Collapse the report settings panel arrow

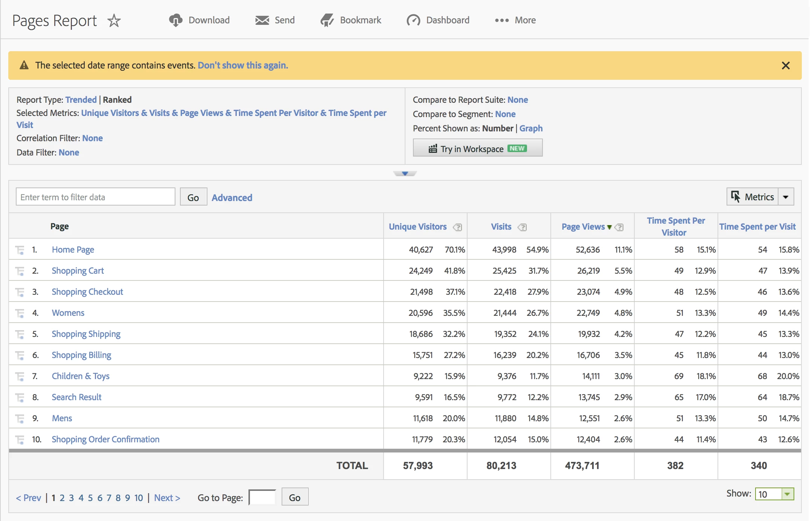pyautogui.click(x=405, y=174)
